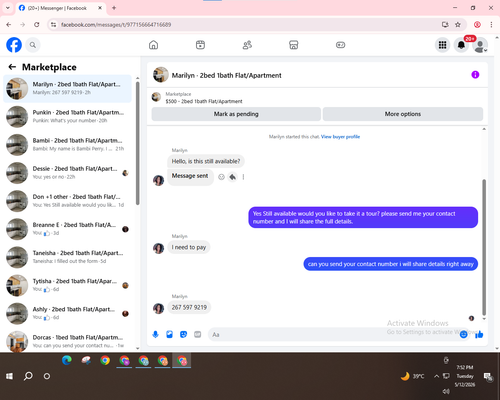Open Windows taskbar search
The width and height of the screenshot is (500, 400).
click(x=28, y=376)
